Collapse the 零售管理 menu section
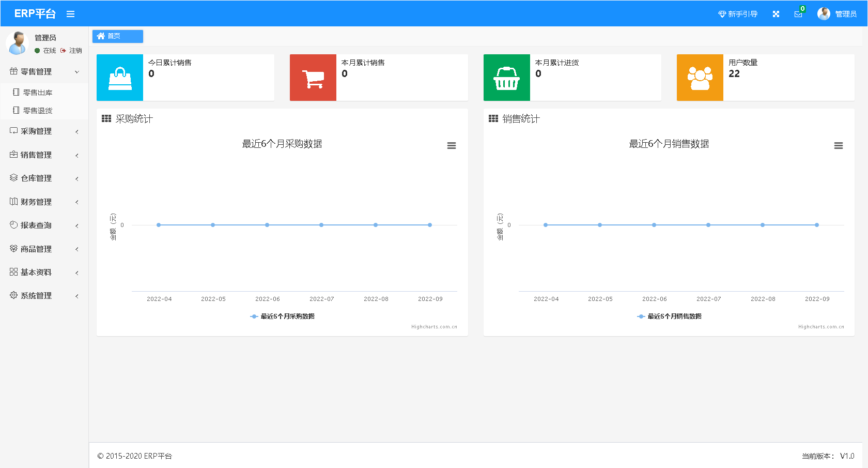Image resolution: width=868 pixels, height=468 pixels. (44, 72)
